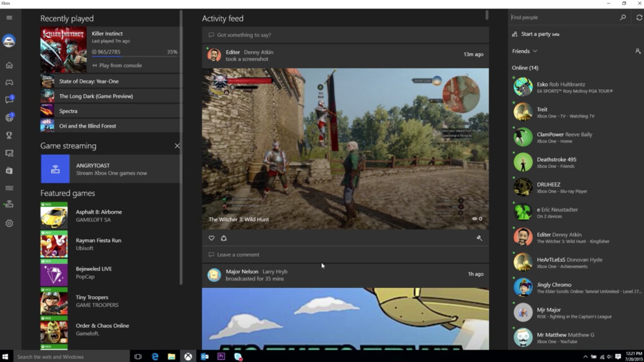The height and width of the screenshot is (362, 644).
Task: Open Ori and the Blind Forest
Action: [x=87, y=126]
